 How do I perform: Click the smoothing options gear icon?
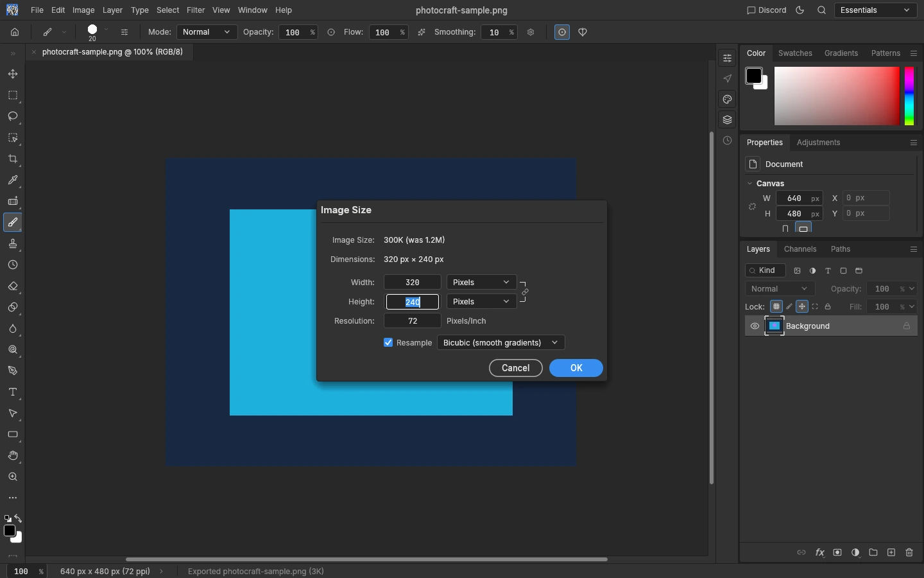pos(531,32)
